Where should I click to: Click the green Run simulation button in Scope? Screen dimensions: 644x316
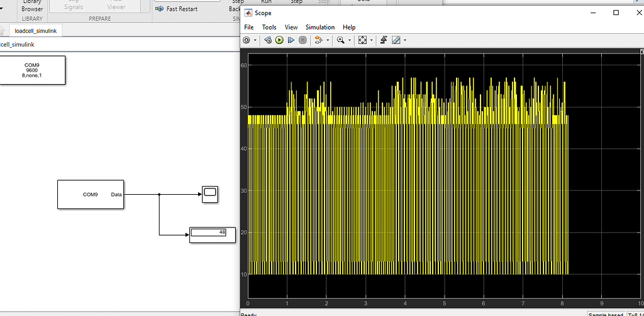279,40
